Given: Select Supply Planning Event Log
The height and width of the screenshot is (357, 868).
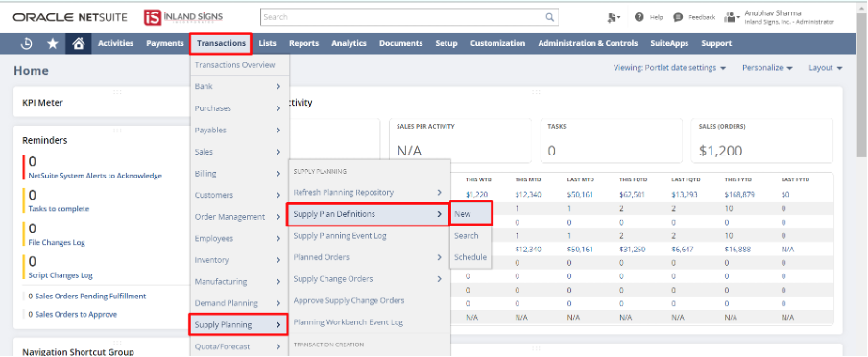Looking at the screenshot, I should click(370, 236).
